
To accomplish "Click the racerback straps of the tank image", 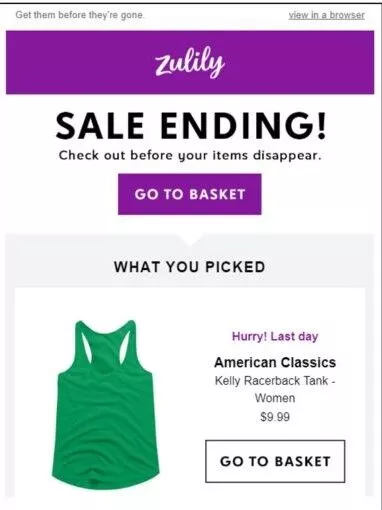I will click(x=106, y=343).
